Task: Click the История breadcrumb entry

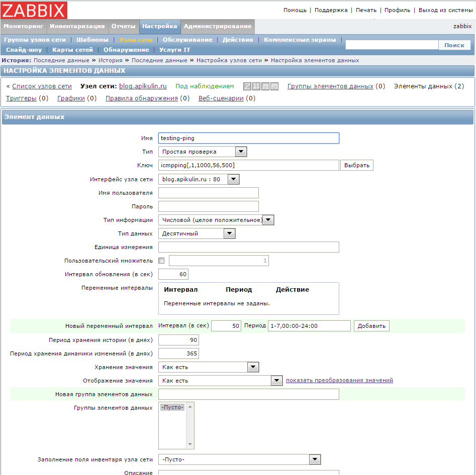Action: [110, 60]
